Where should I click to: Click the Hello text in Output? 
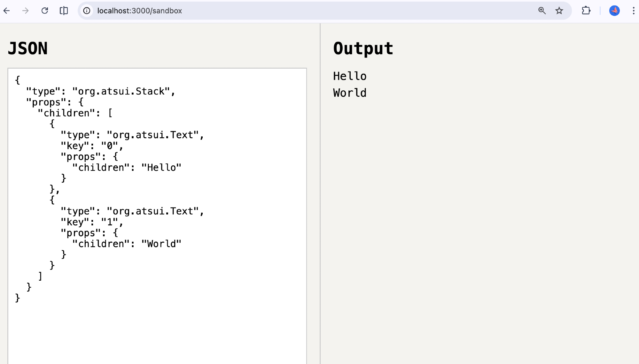pyautogui.click(x=350, y=76)
